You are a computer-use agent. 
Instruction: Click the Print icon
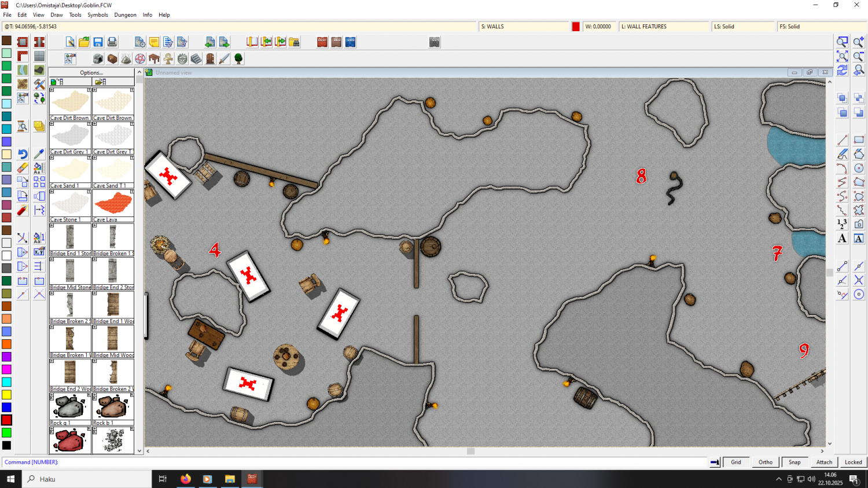[112, 42]
